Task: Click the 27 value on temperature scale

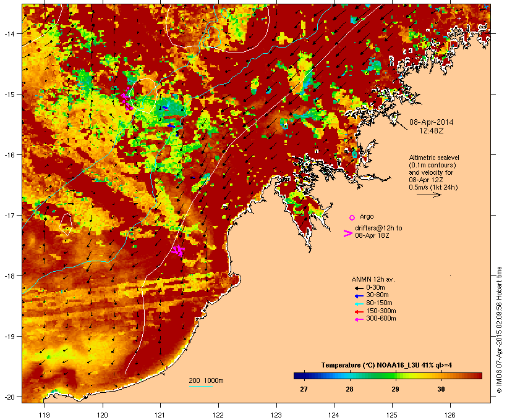Action: pyautogui.click(x=304, y=389)
